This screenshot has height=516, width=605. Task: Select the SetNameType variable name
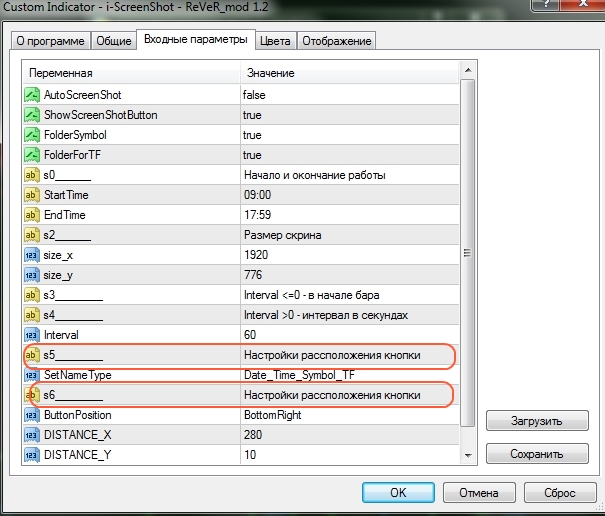click(78, 375)
